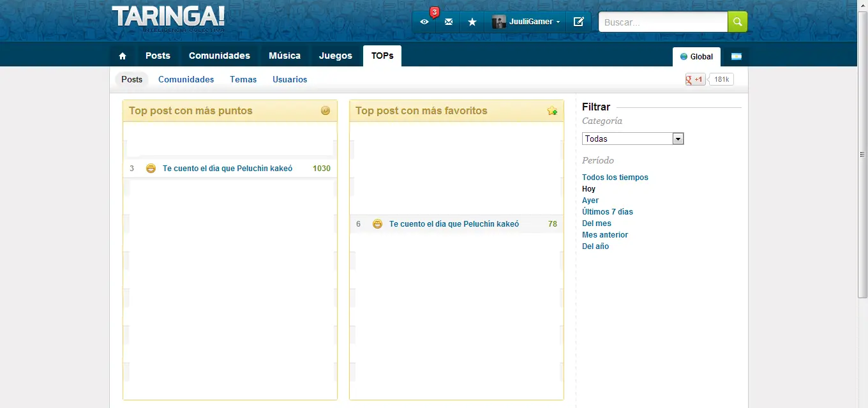Click the Taringa logo

point(168,19)
